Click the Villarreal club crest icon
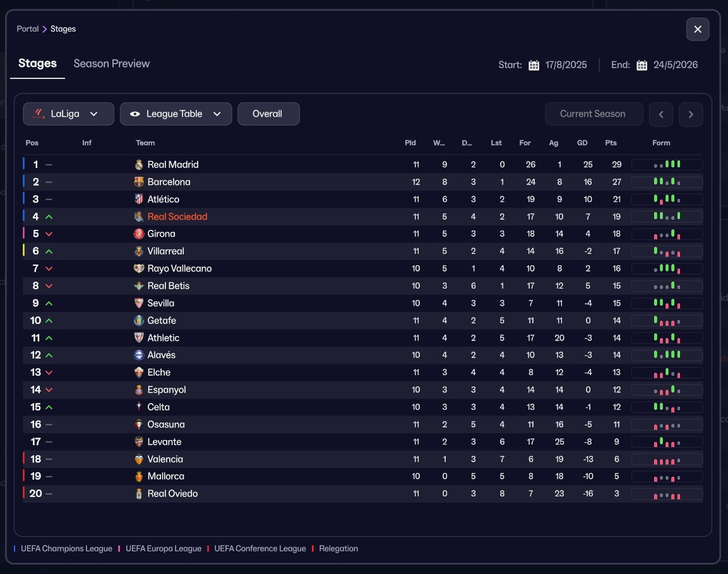 (139, 251)
